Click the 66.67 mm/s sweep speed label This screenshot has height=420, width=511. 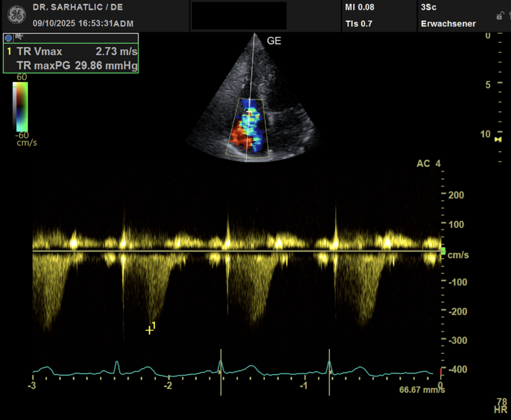(x=422, y=390)
